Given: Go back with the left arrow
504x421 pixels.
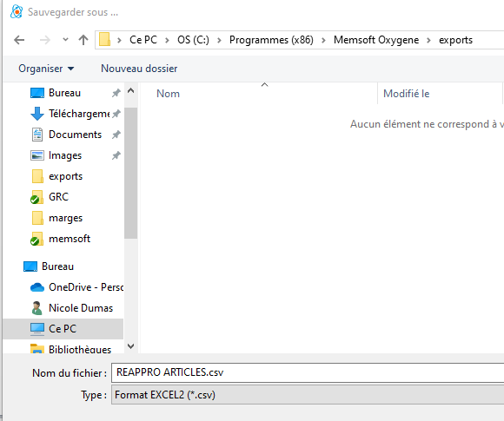Looking at the screenshot, I should (19, 40).
